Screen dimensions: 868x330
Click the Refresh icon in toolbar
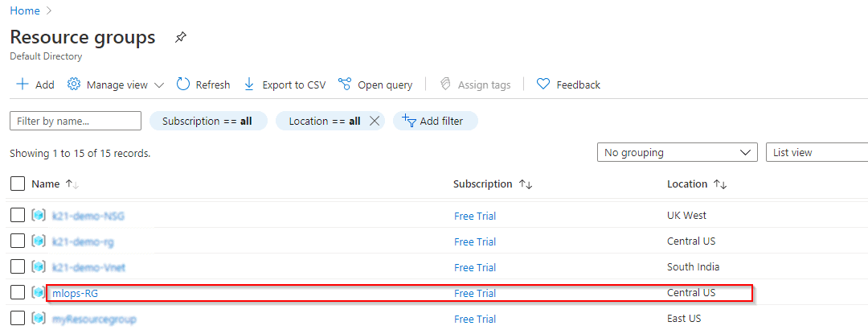tap(183, 85)
